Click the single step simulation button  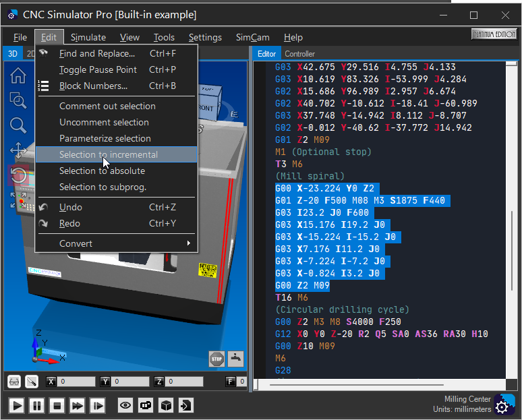coord(98,406)
